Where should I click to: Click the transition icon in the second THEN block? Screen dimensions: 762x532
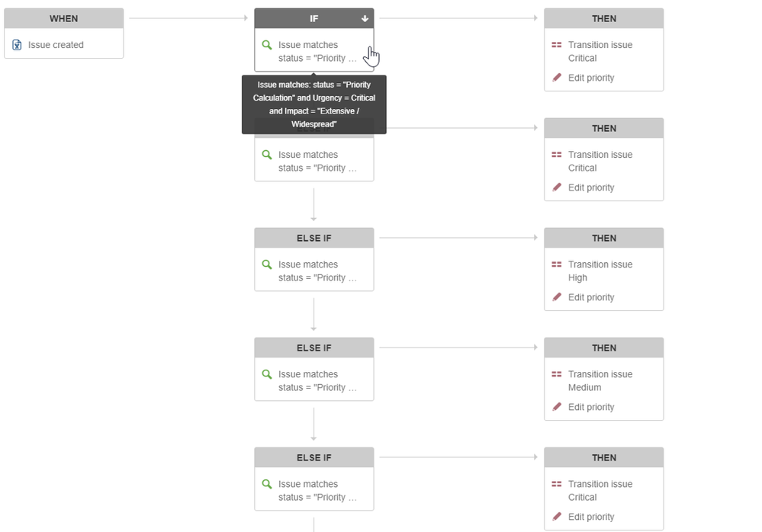pyautogui.click(x=555, y=154)
